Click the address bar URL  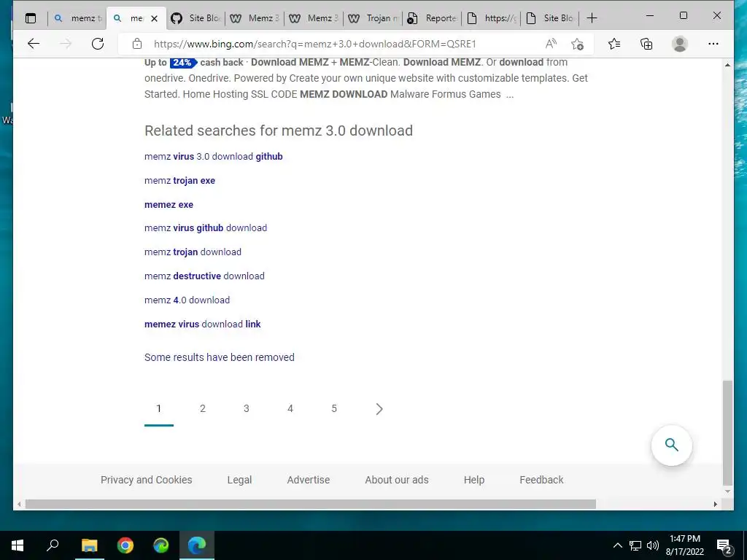315,44
